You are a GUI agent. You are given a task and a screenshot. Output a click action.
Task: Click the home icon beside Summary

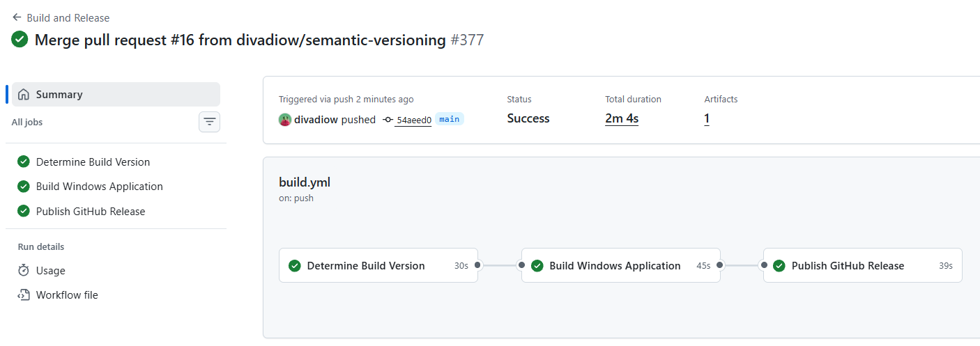(x=24, y=94)
